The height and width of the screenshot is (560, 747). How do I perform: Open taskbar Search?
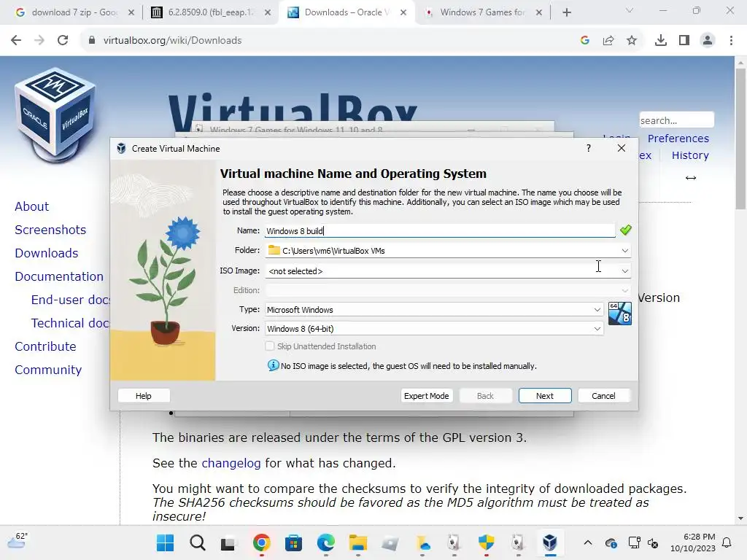pyautogui.click(x=197, y=542)
